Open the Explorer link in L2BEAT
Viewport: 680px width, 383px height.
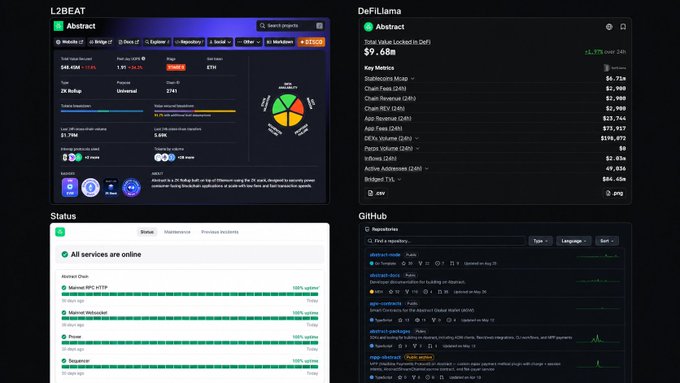(x=157, y=42)
